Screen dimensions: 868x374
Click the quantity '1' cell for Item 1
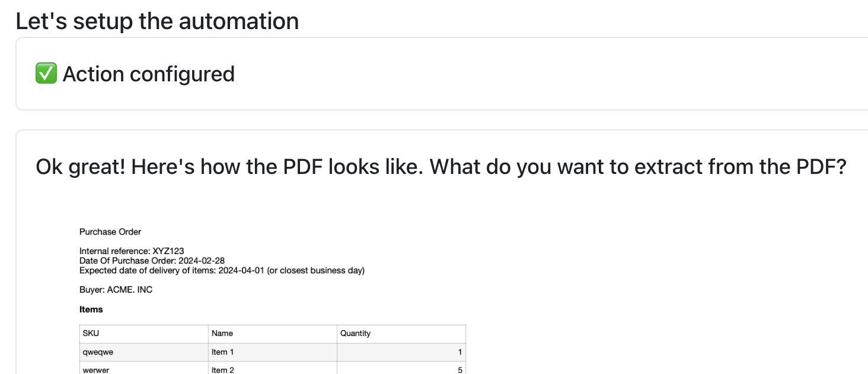(x=401, y=352)
